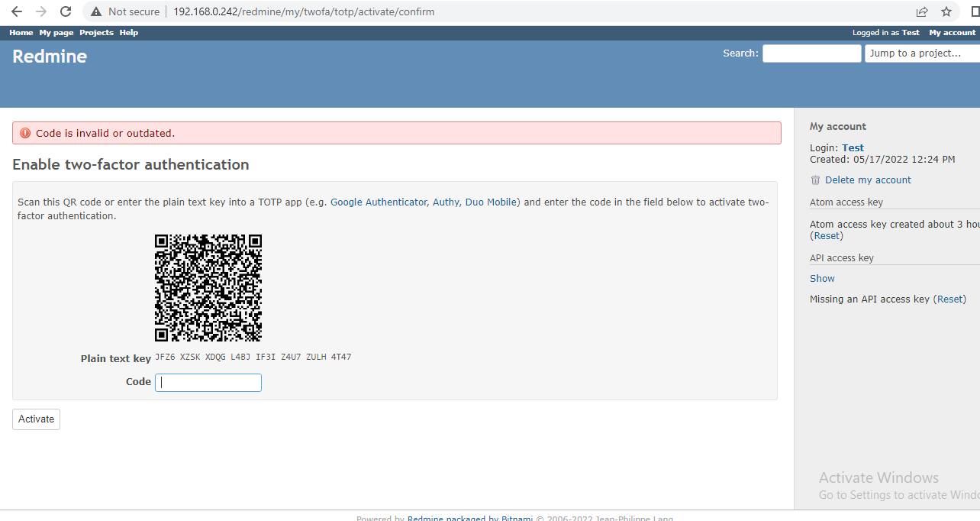Screen dimensions: 980x521
Task: Click the Plain text key label
Action: click(x=116, y=359)
